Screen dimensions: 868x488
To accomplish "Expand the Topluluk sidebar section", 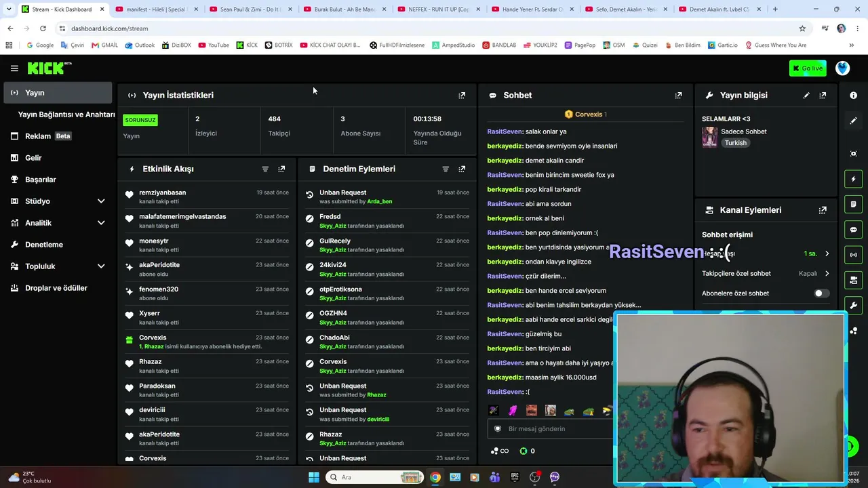I will coord(101,266).
